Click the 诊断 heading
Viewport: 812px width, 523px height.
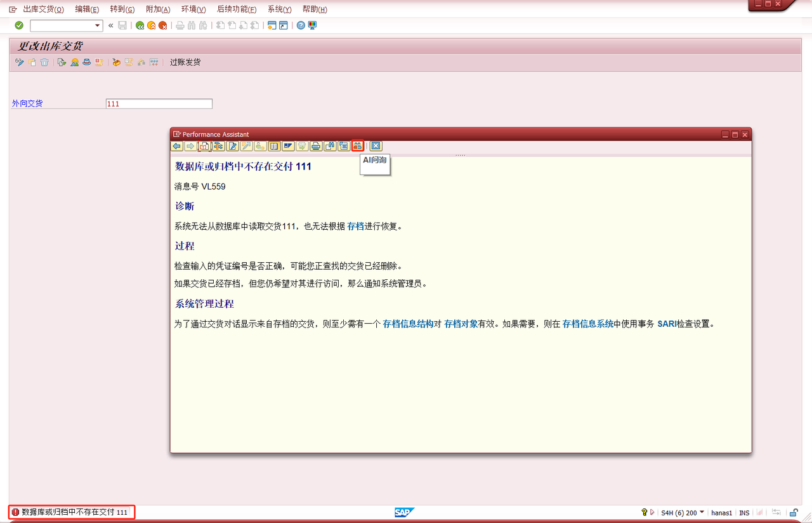tap(185, 206)
